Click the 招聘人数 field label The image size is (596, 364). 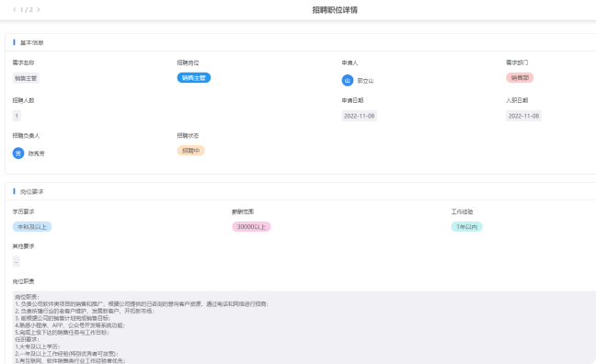tap(23, 100)
